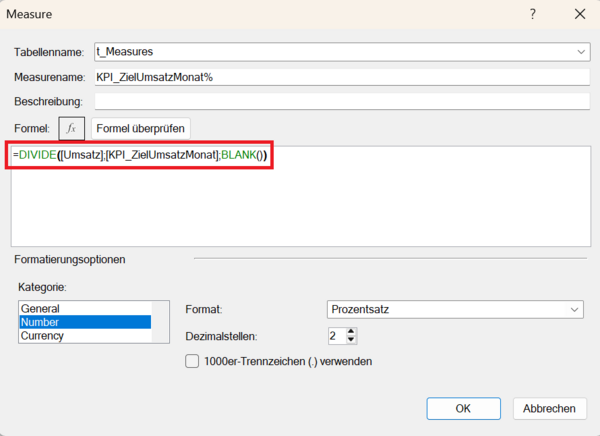
Task: Confirm the measure with OK
Action: click(463, 408)
